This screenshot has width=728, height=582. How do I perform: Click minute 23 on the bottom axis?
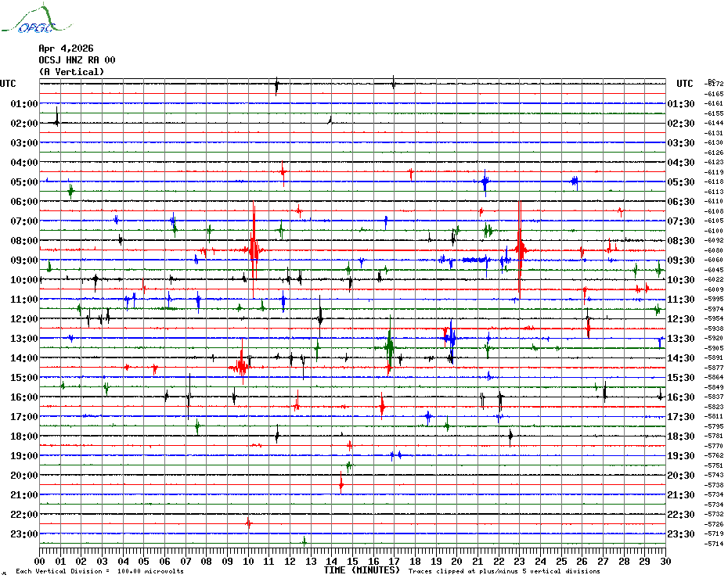(520, 561)
